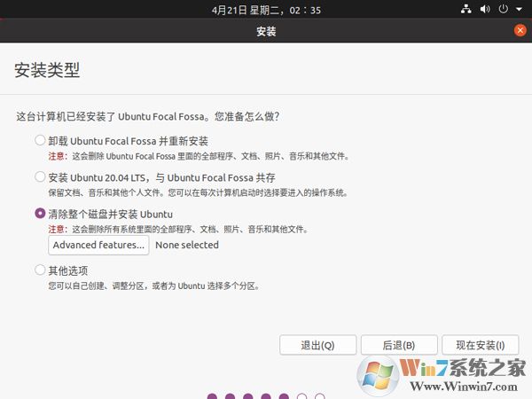Click the volume speaker icon in top bar
The image size is (532, 399).
coord(485,9)
